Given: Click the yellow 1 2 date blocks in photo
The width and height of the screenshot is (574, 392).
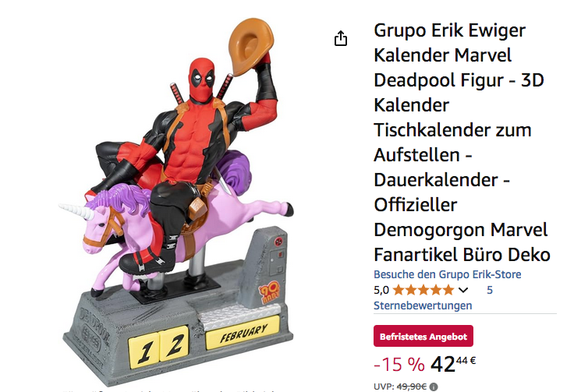Looking at the screenshot, I should (x=158, y=347).
